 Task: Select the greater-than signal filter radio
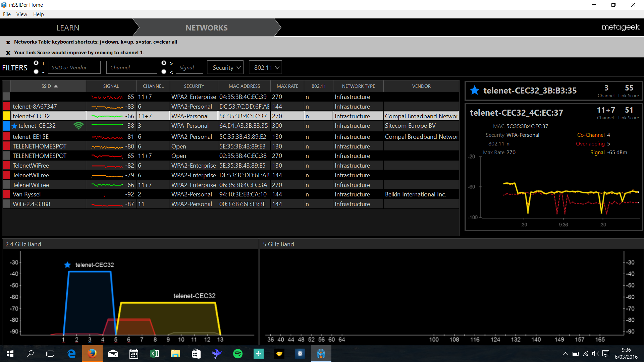[x=164, y=63]
